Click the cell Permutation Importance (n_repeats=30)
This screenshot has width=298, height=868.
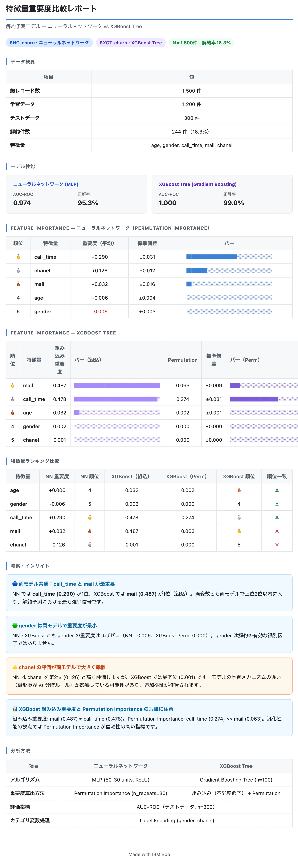pyautogui.click(x=121, y=793)
